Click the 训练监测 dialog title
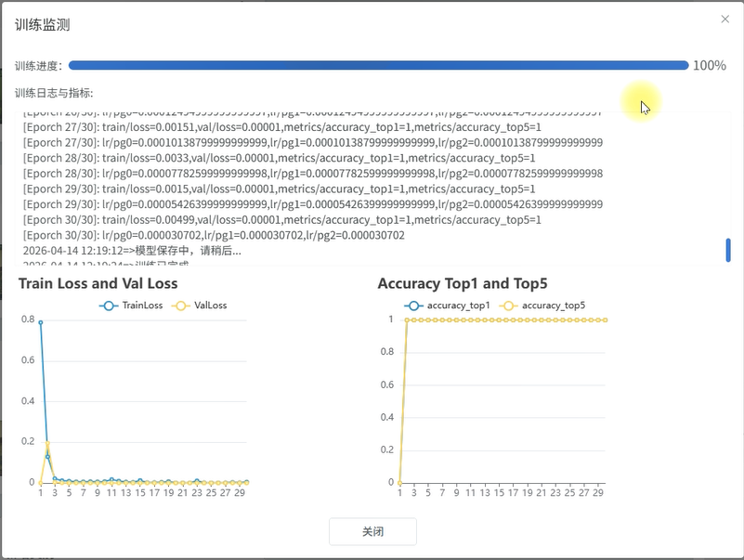This screenshot has height=560, width=744. (x=42, y=25)
